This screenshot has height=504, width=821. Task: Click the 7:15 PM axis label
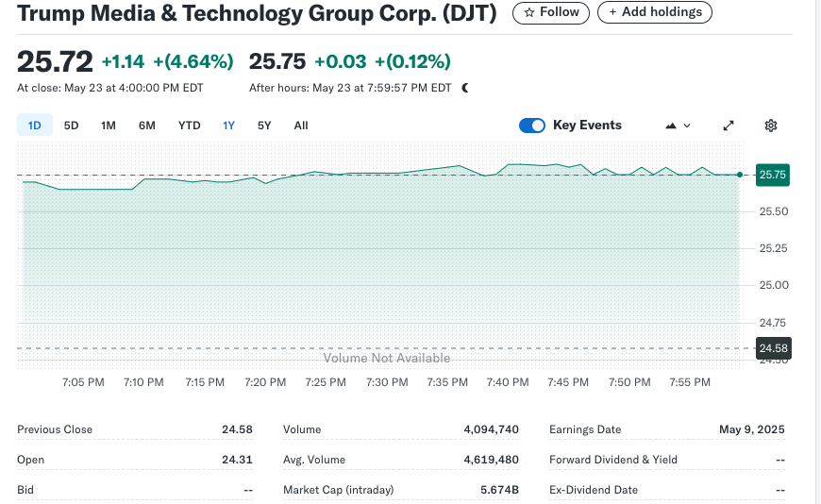205,382
